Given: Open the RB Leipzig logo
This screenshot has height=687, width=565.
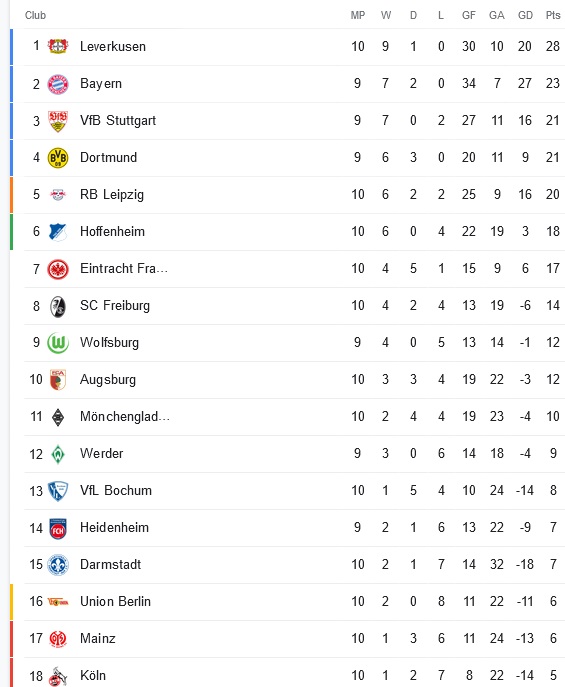Looking at the screenshot, I should [x=58, y=195].
